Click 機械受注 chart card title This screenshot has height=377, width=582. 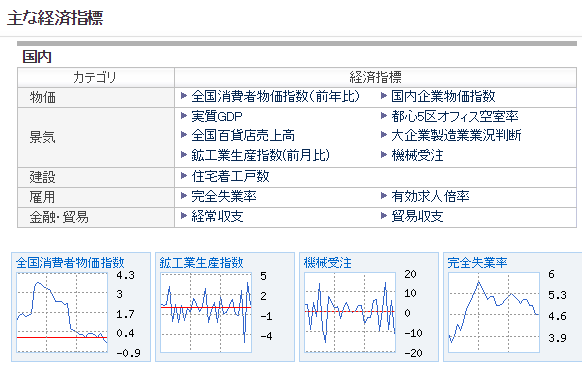click(x=327, y=263)
